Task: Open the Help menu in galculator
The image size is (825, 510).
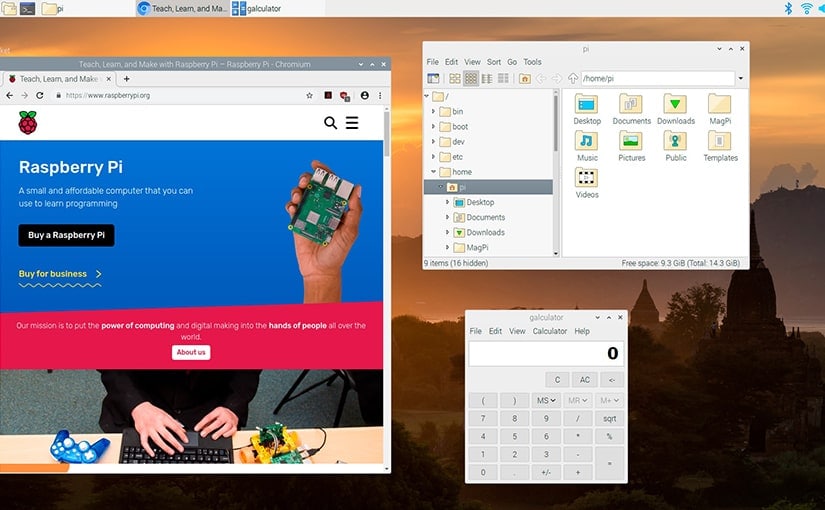Action: click(582, 331)
